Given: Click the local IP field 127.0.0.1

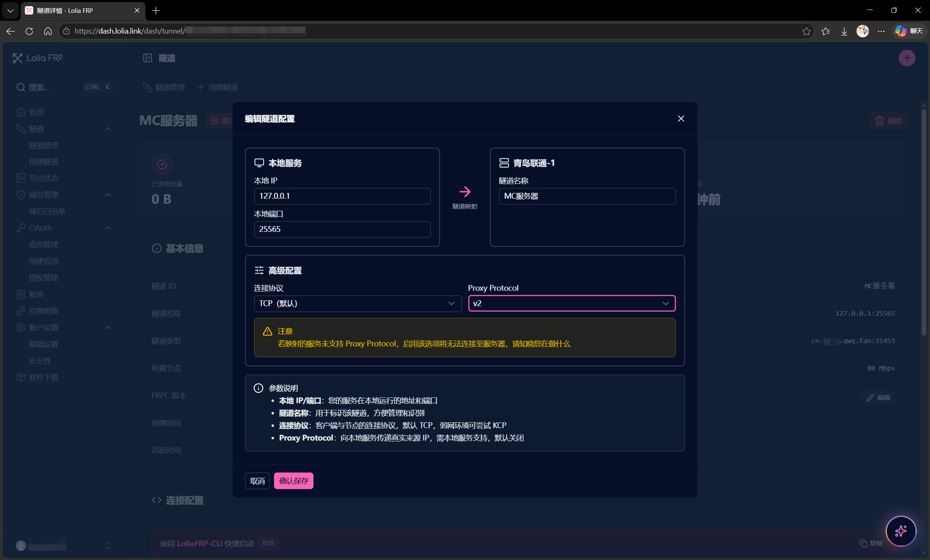Looking at the screenshot, I should pyautogui.click(x=342, y=196).
